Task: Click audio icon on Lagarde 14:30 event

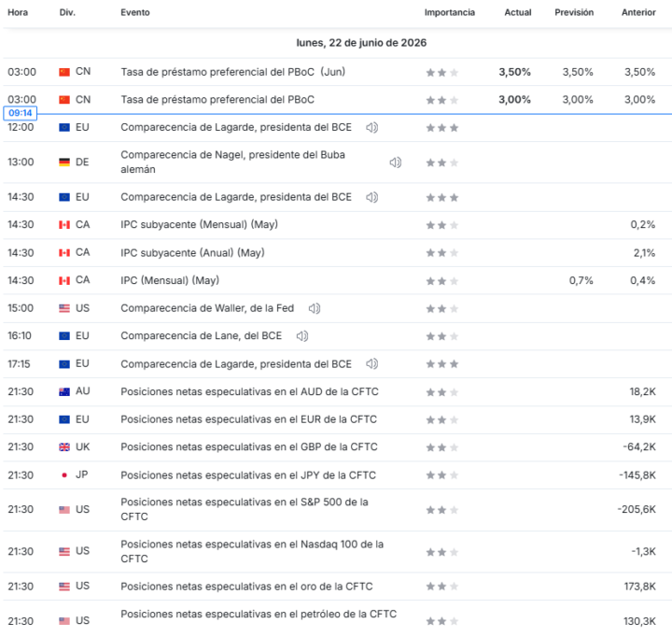Action: tap(371, 197)
